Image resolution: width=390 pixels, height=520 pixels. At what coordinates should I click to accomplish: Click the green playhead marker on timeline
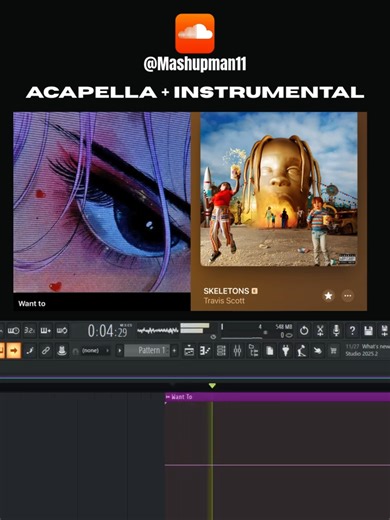click(x=212, y=386)
